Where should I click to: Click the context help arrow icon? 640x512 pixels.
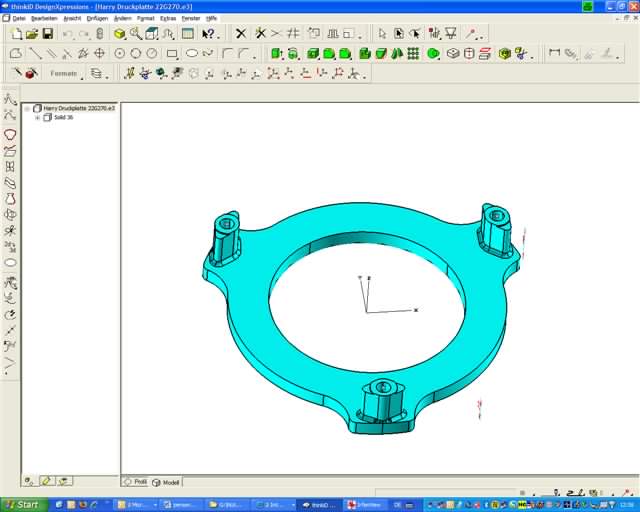coord(208,34)
